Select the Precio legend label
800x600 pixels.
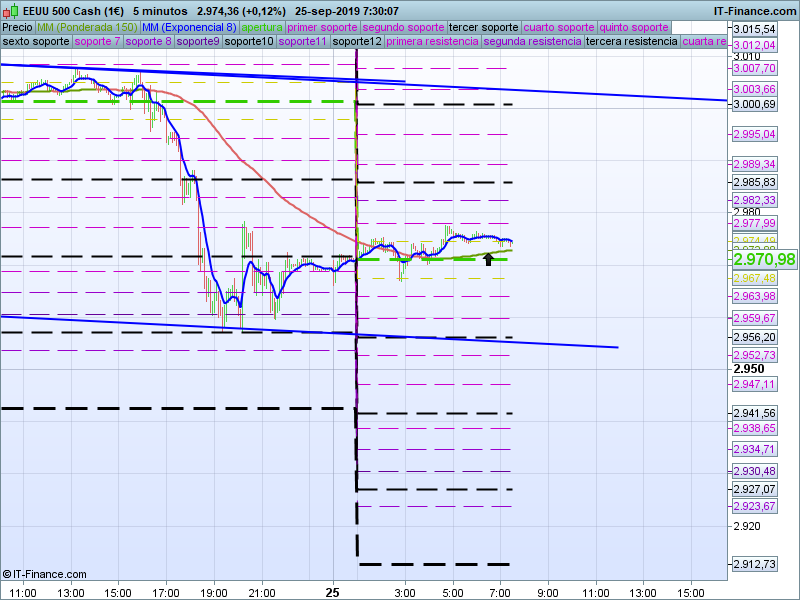pos(17,27)
